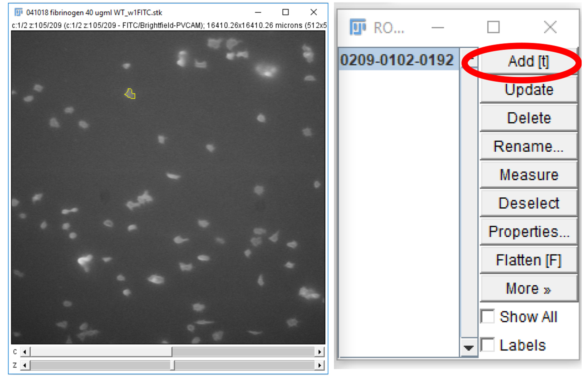This screenshot has width=588, height=378.
Task: Expand the More » menu
Action: (528, 289)
